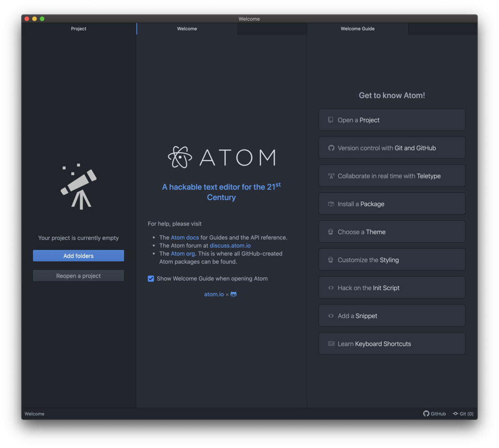Expand the Customize the Styling guide
The width and height of the screenshot is (499, 448).
392,259
